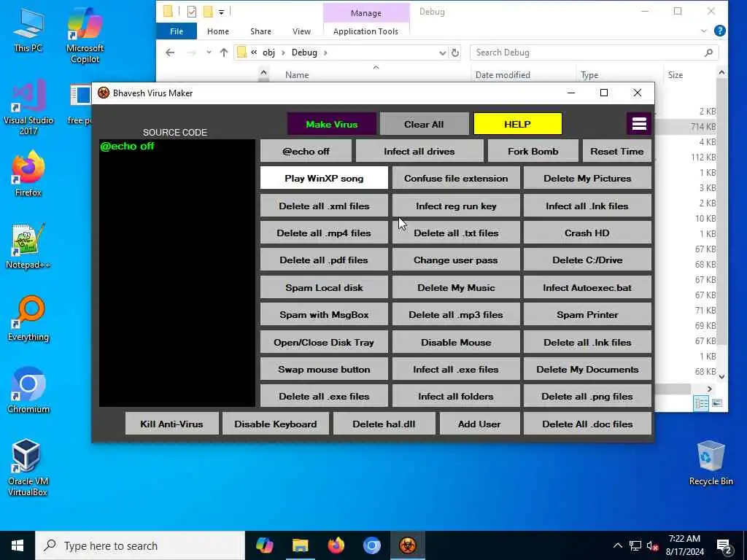This screenshot has height=560, width=747.
Task: Click the biohazard icon in the Virus Maker title bar
Action: point(104,93)
